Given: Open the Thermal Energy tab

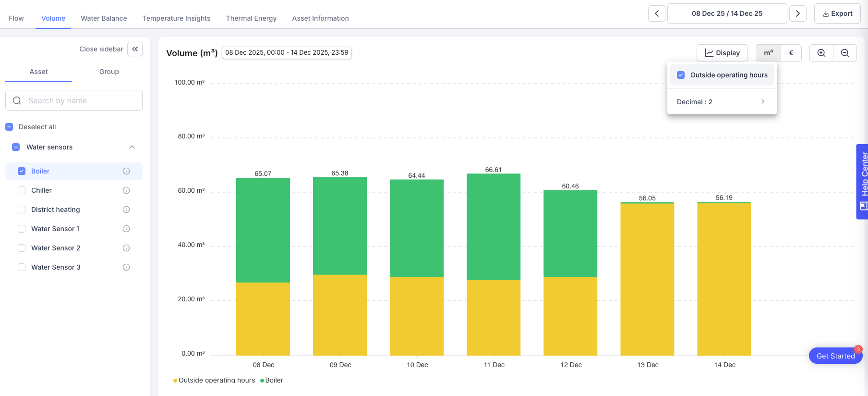Looking at the screenshot, I should tap(251, 18).
